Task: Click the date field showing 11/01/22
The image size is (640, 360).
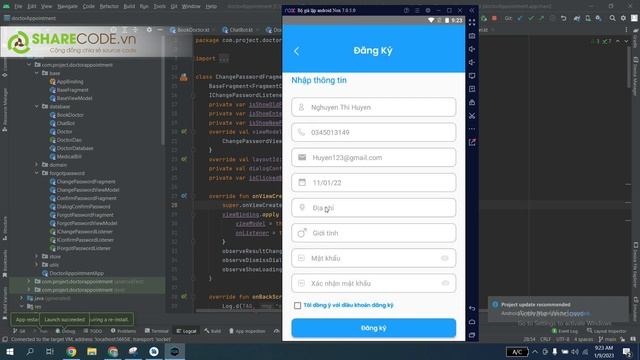Action: pyautogui.click(x=373, y=182)
